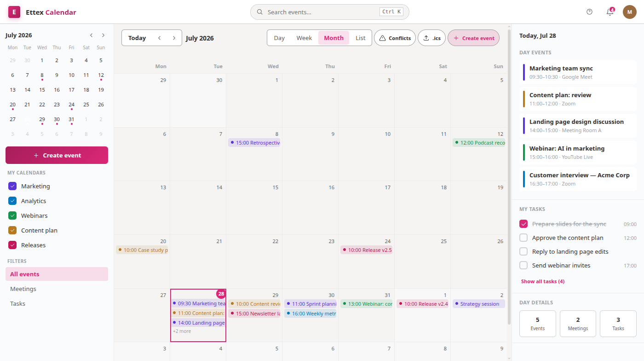Open the 11:00 Sprint planning event
The height and width of the screenshot is (361, 644).
(x=310, y=304)
